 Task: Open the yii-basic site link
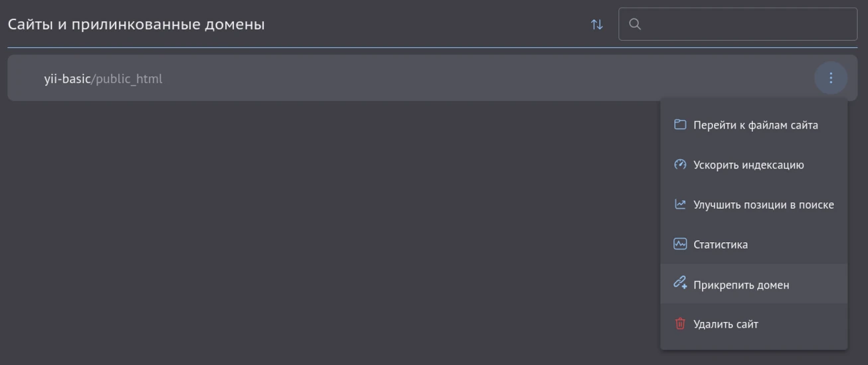point(66,79)
